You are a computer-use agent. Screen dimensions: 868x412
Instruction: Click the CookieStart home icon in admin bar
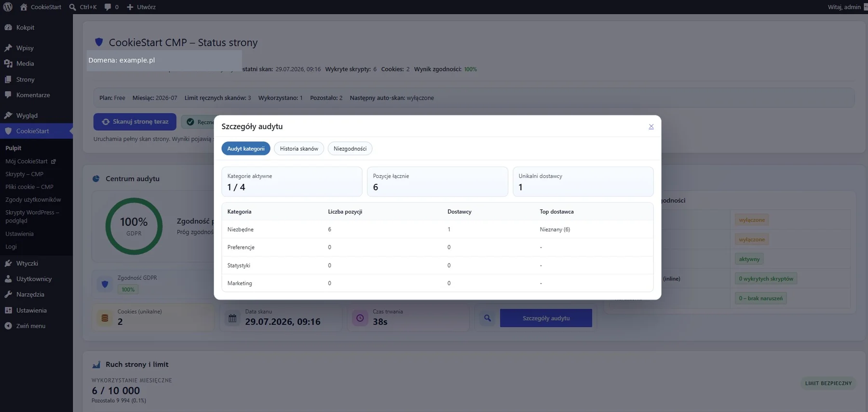(x=24, y=7)
